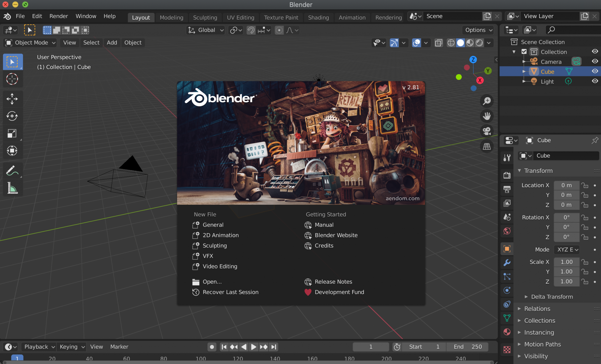Viewport: 601px width, 364px height.
Task: Open Modifier properties wrench tab
Action: [507, 263]
